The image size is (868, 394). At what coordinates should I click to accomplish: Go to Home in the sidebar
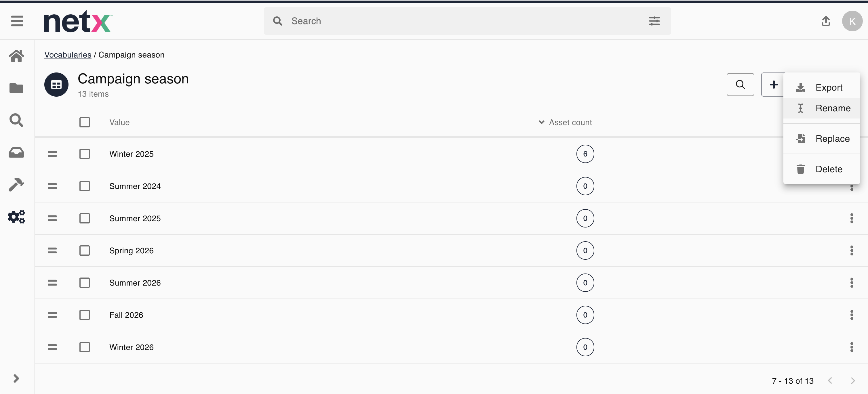16,56
